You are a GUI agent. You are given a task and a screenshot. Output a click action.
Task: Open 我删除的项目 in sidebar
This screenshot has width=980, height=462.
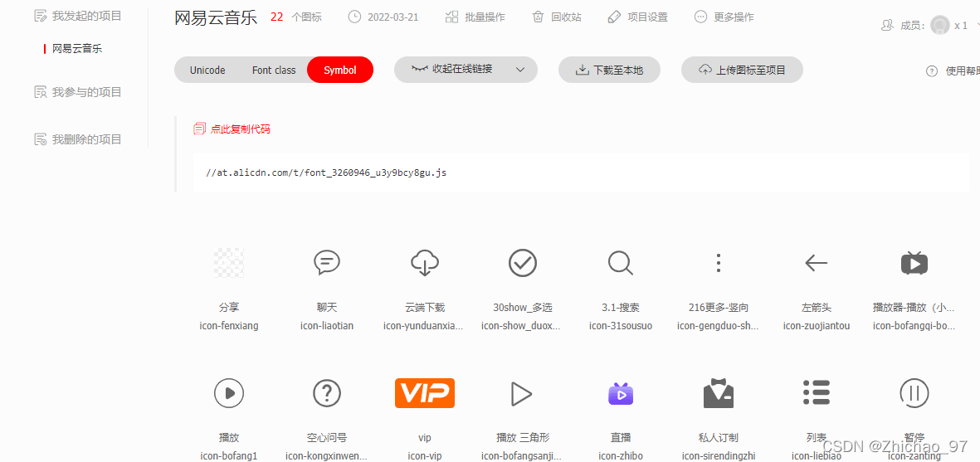[78, 139]
